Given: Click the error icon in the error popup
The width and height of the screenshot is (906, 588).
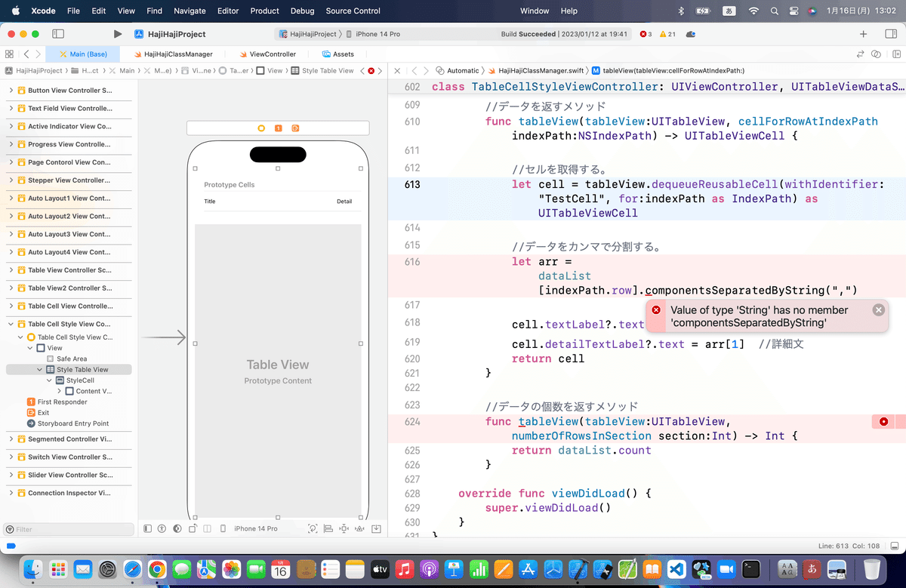Looking at the screenshot, I should [656, 310].
